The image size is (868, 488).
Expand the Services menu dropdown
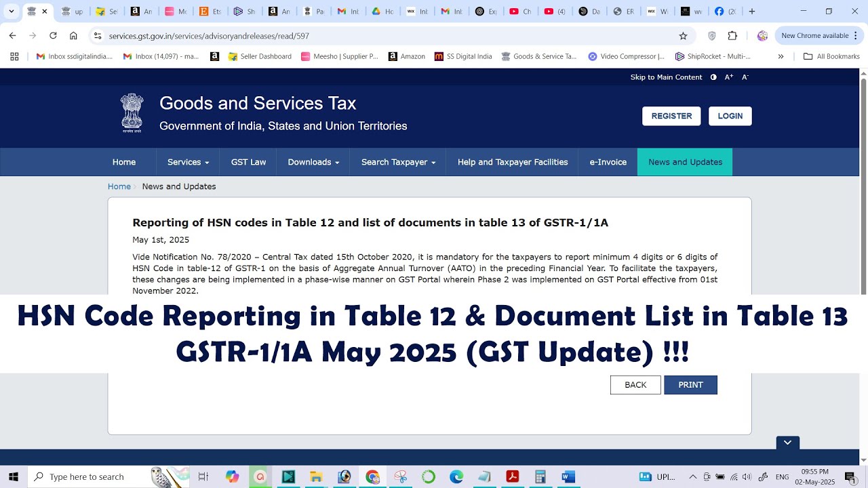click(x=188, y=162)
